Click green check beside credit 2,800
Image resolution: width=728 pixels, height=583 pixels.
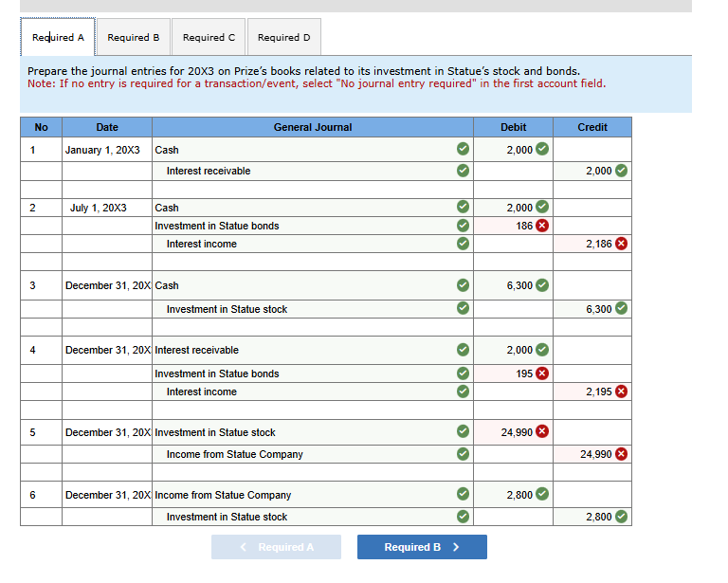621,516
